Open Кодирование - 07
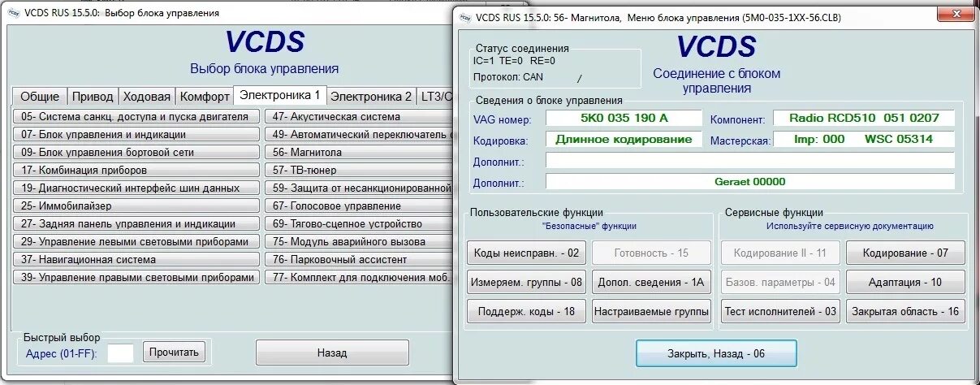Screen dimensions: 980x385 [905, 253]
